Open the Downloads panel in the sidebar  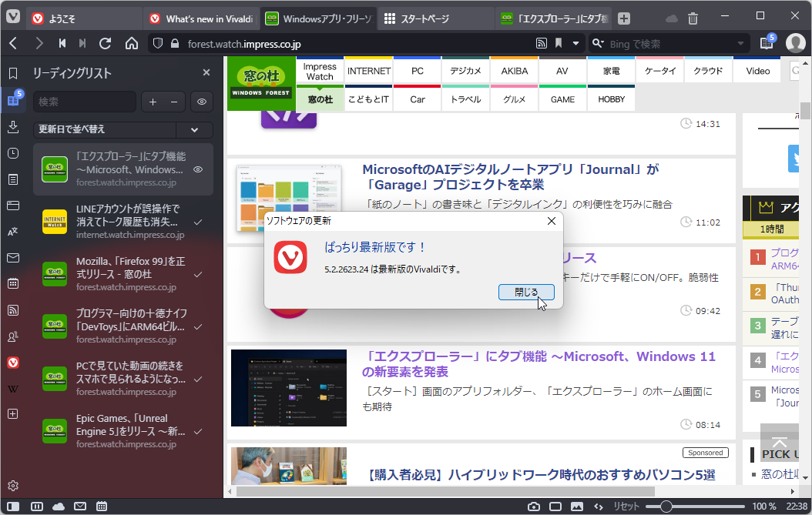(12, 125)
